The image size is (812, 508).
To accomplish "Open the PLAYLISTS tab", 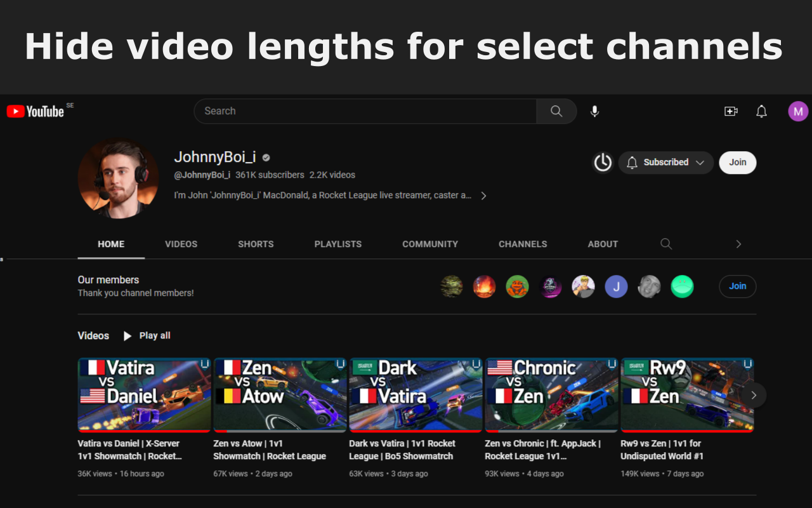I will [x=338, y=244].
